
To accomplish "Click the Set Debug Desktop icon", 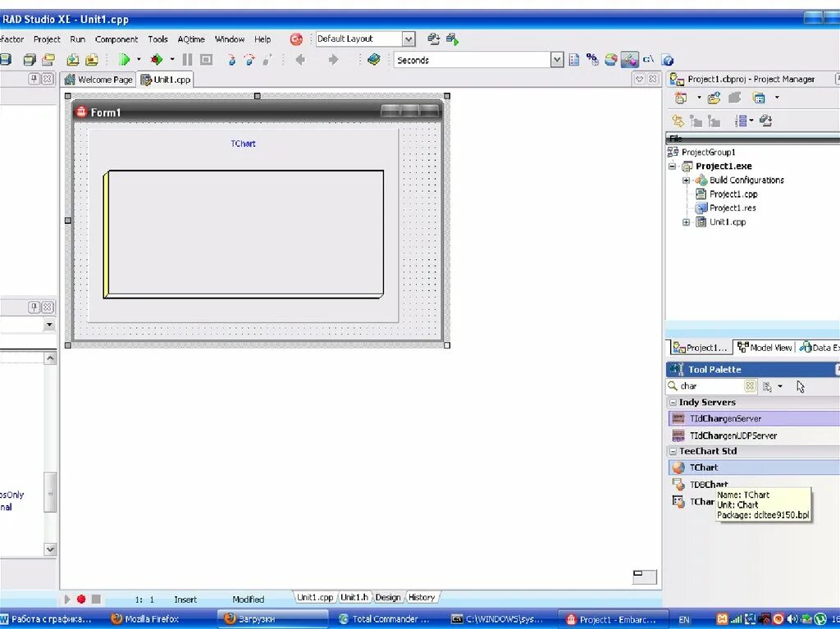I will 453,39.
